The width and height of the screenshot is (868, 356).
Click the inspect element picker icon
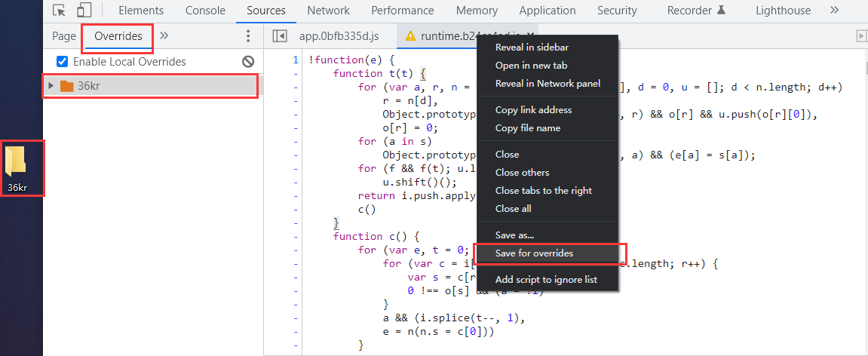click(x=60, y=11)
